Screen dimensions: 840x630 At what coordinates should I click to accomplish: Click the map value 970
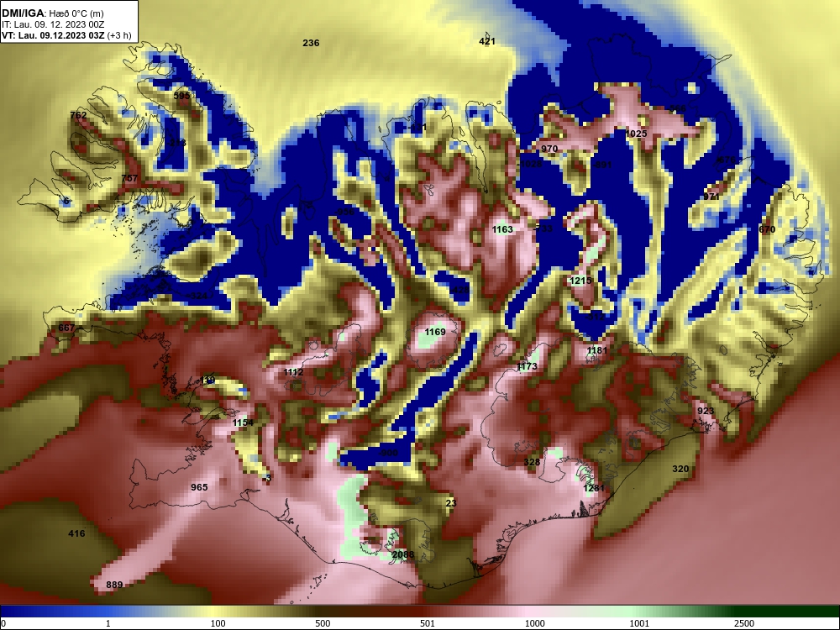point(549,149)
